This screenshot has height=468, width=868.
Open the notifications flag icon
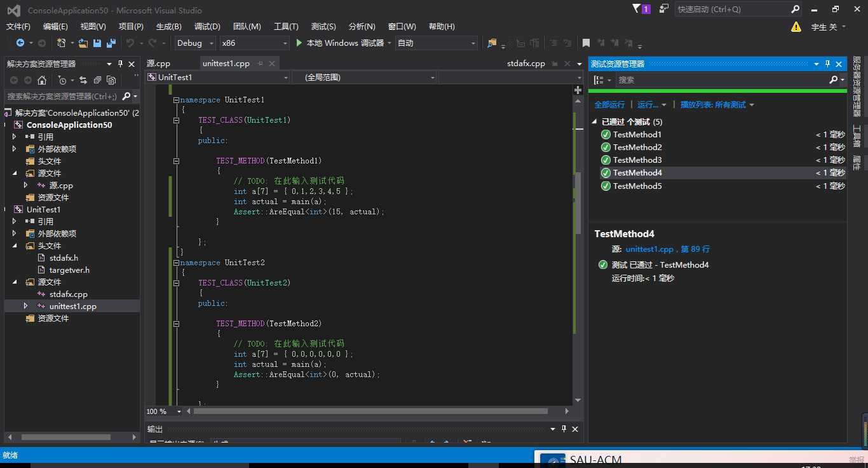(637, 9)
